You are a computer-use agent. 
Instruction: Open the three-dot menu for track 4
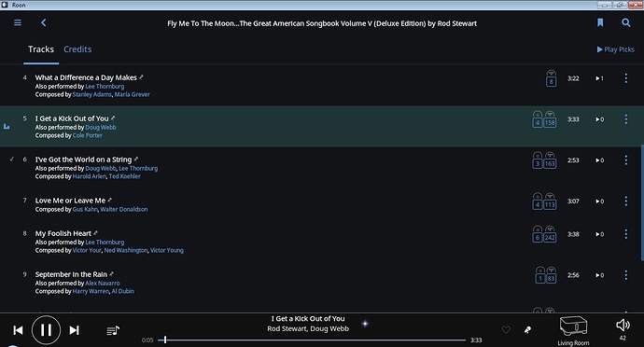tap(625, 78)
